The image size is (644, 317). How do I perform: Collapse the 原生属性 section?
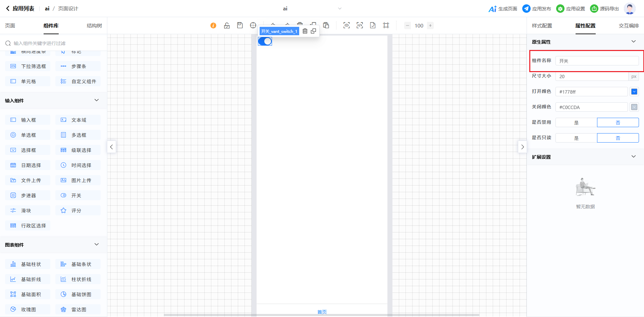633,42
